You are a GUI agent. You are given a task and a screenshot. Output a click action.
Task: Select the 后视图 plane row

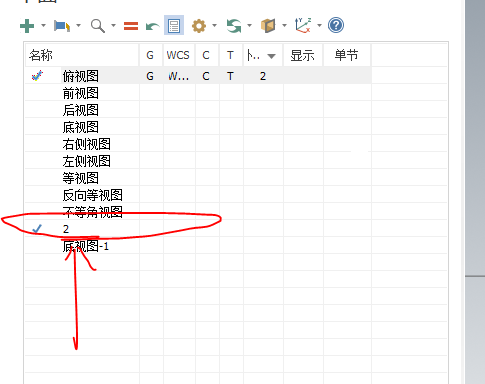pyautogui.click(x=198, y=110)
